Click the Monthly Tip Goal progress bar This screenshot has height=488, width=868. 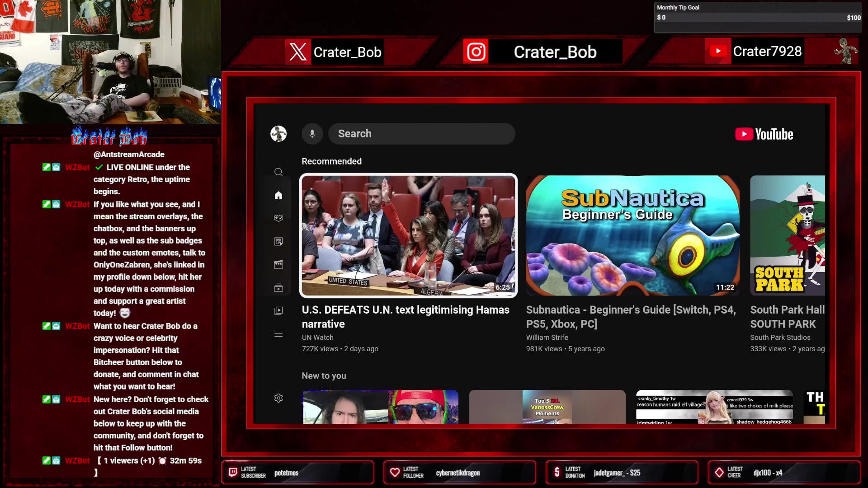[x=758, y=18]
